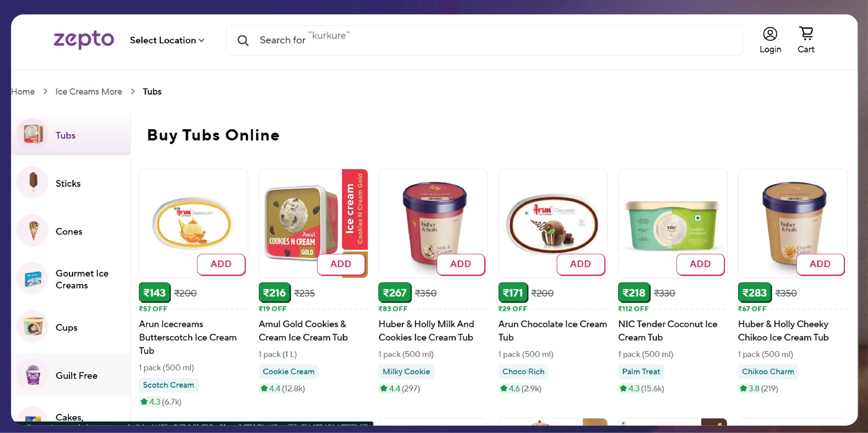Open the Login profile icon

(770, 34)
